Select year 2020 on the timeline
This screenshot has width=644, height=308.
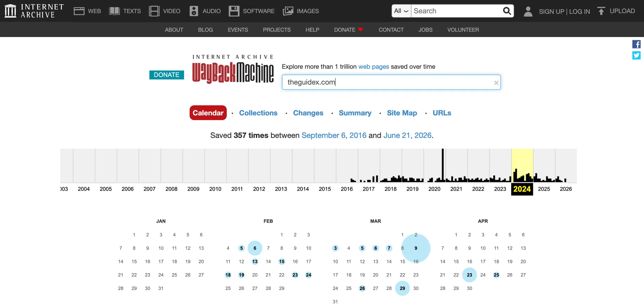[x=434, y=189]
